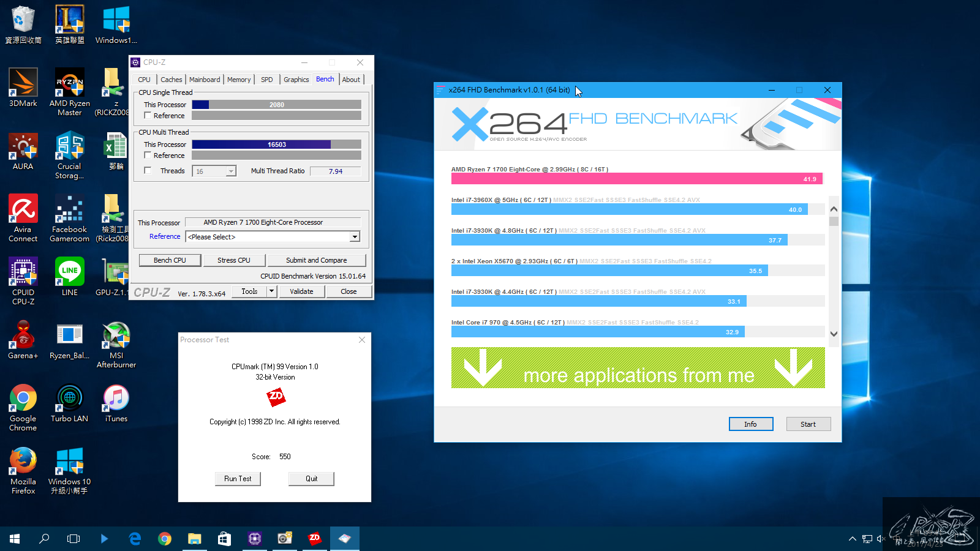
Task: Launch Avira Connect from the desktop
Action: [23, 218]
